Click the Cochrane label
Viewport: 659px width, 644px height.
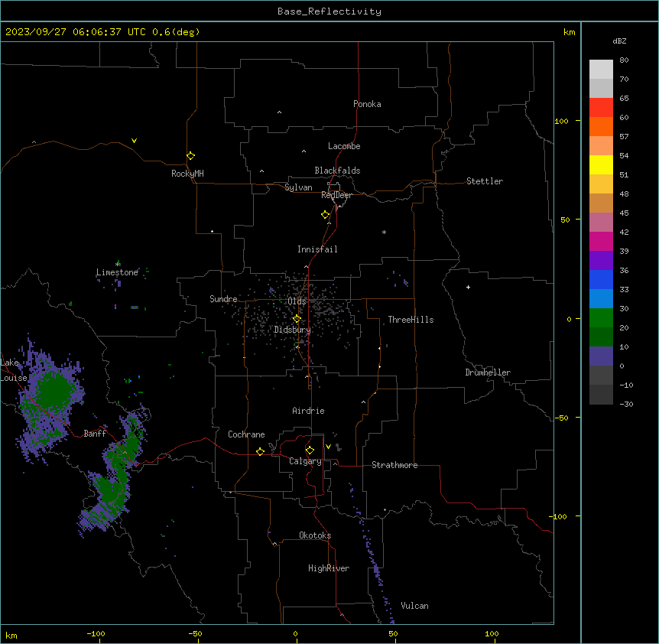click(246, 434)
